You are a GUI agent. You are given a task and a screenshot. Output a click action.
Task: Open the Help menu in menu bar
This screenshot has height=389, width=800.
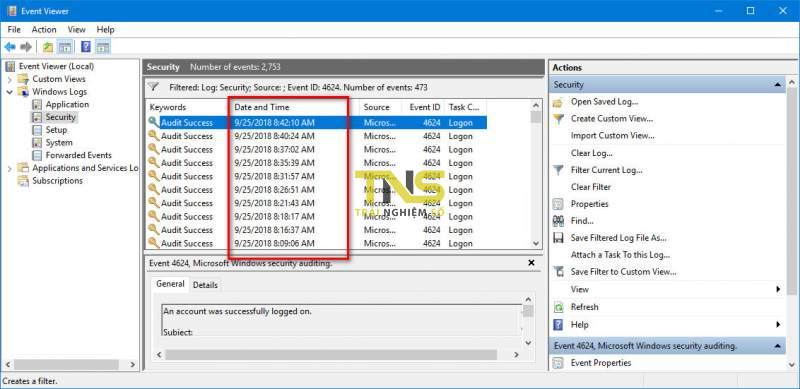coord(106,30)
